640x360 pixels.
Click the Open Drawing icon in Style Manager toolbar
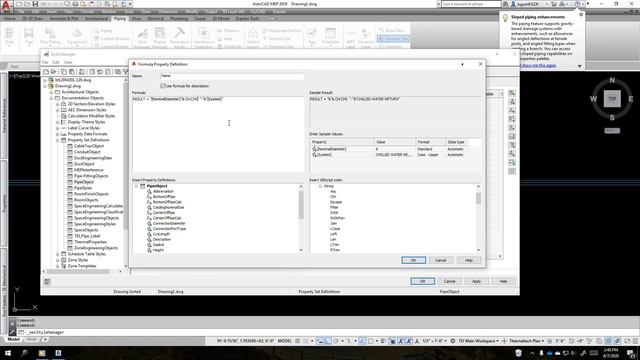coord(53,72)
